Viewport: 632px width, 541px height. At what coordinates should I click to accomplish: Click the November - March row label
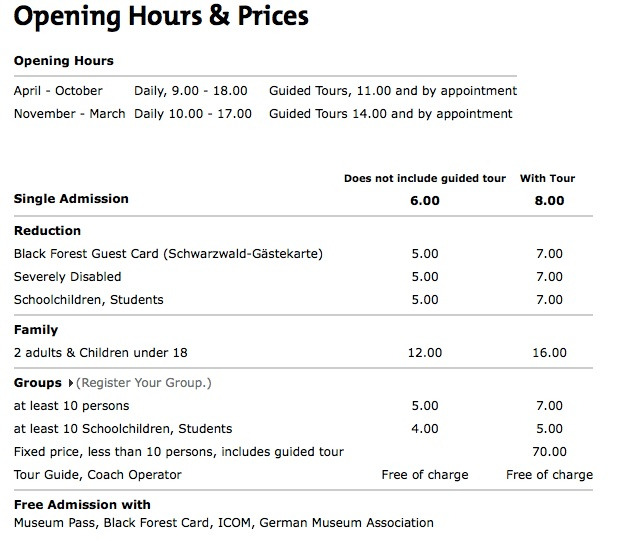69,114
